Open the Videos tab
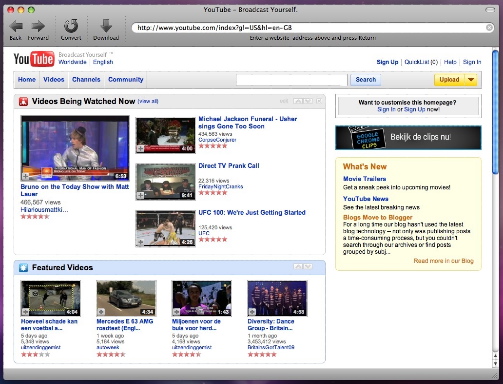The width and height of the screenshot is (503, 384). pyautogui.click(x=54, y=80)
